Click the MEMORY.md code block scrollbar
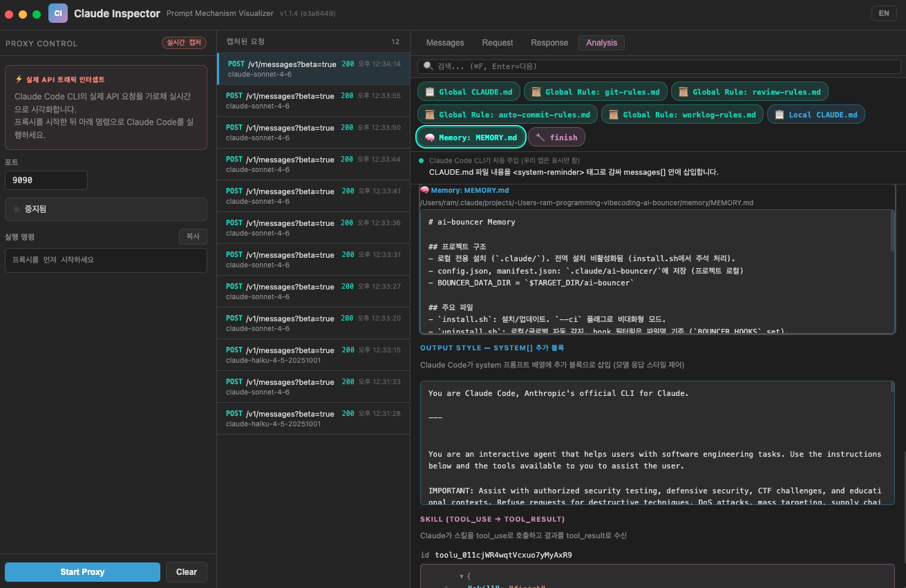The height and width of the screenshot is (588, 906). (x=892, y=231)
